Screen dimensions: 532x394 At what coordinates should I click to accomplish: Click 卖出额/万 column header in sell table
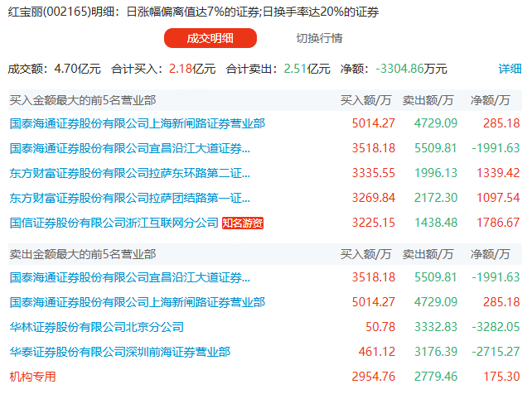pyautogui.click(x=428, y=254)
